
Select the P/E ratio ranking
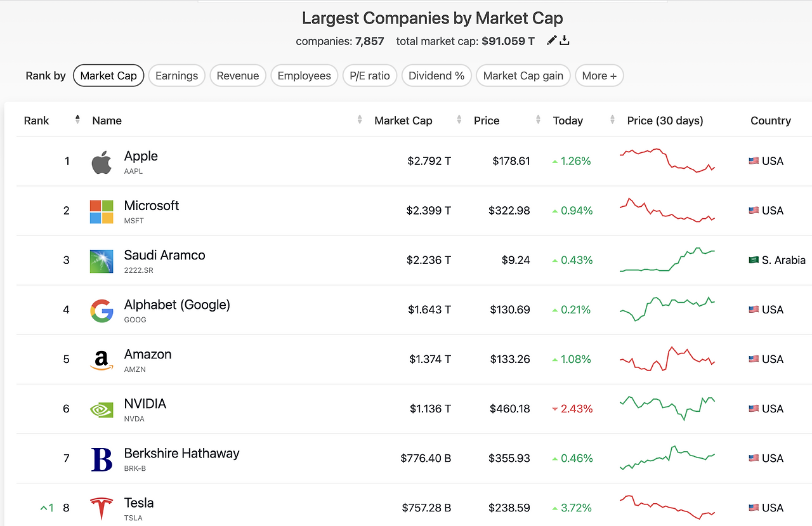[370, 76]
